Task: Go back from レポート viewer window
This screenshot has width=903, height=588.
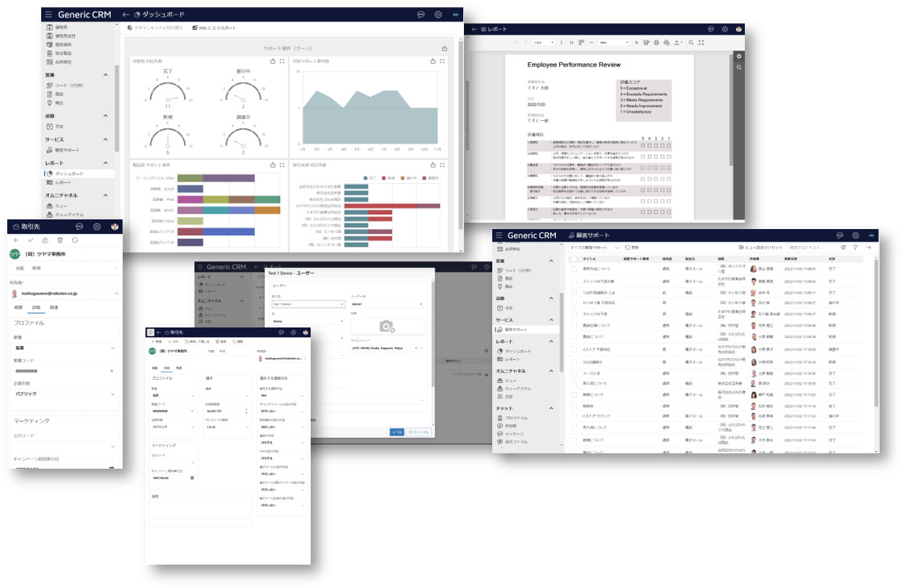Action: [x=474, y=29]
